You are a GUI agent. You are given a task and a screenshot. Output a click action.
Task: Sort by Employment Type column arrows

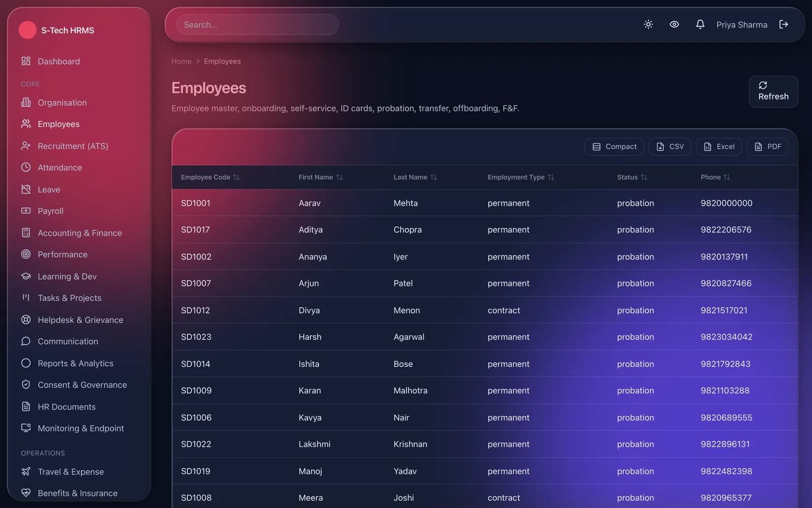(x=551, y=177)
